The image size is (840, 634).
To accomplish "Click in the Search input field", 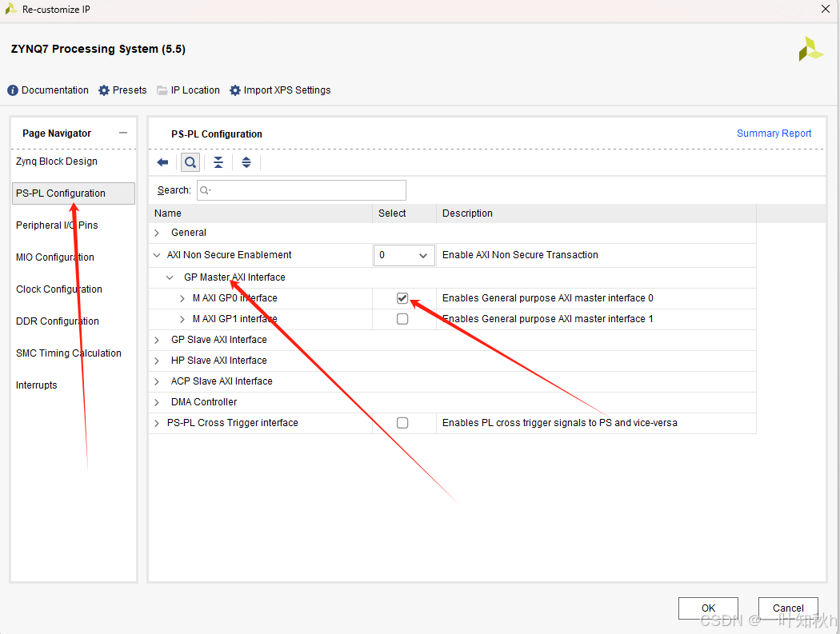I will (302, 190).
